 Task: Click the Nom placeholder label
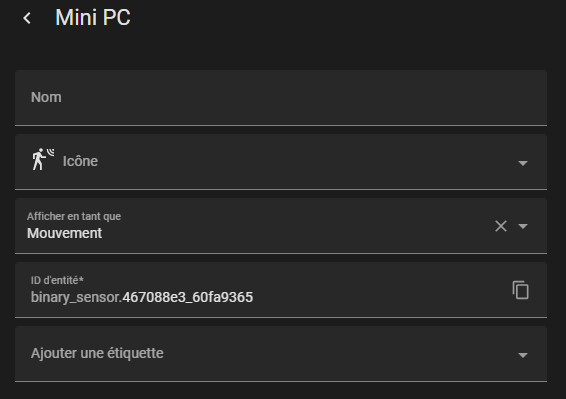46,97
